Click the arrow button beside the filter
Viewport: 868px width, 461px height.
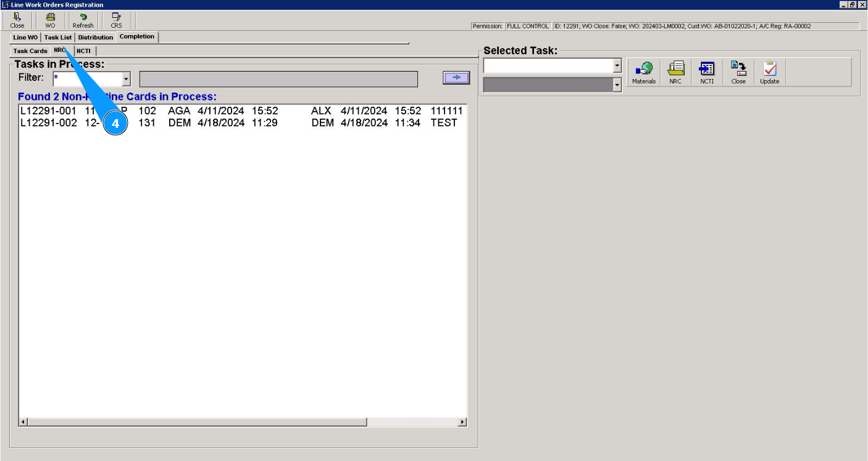click(456, 78)
